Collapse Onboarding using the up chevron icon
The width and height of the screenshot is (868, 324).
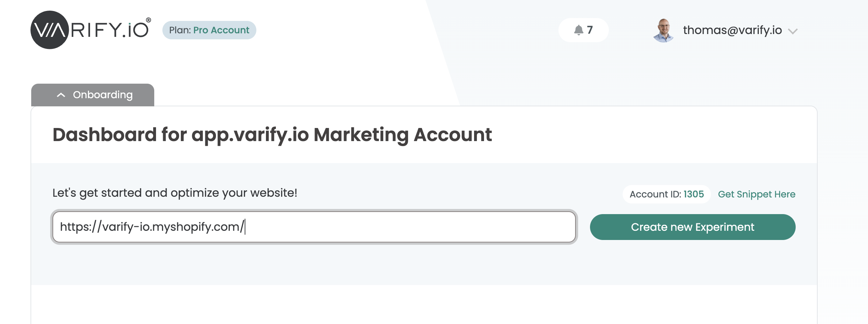[61, 95]
